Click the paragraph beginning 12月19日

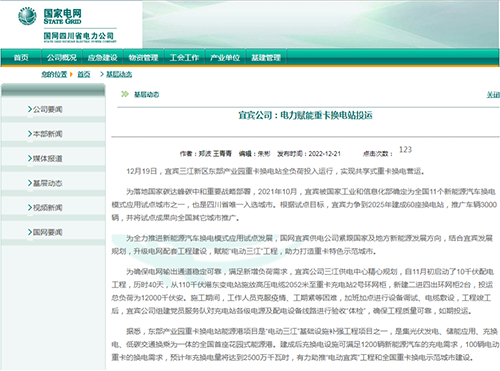coord(275,171)
